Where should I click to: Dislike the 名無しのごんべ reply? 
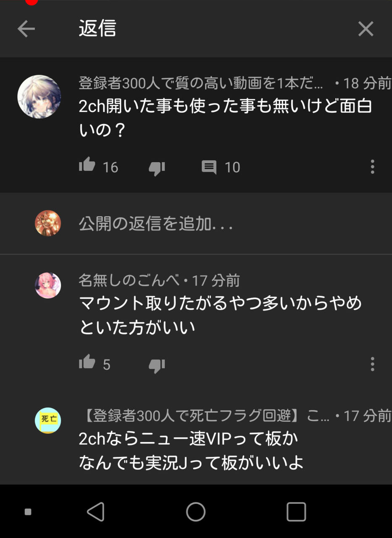click(157, 365)
